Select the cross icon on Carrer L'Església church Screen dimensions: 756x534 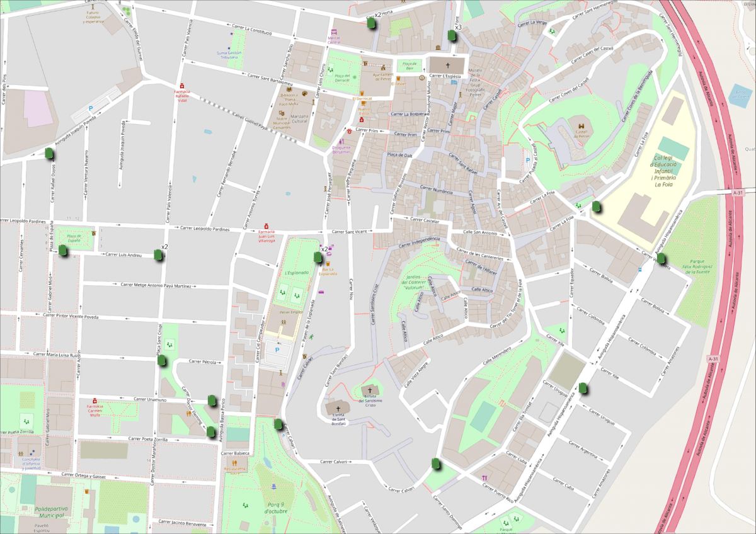(x=449, y=65)
